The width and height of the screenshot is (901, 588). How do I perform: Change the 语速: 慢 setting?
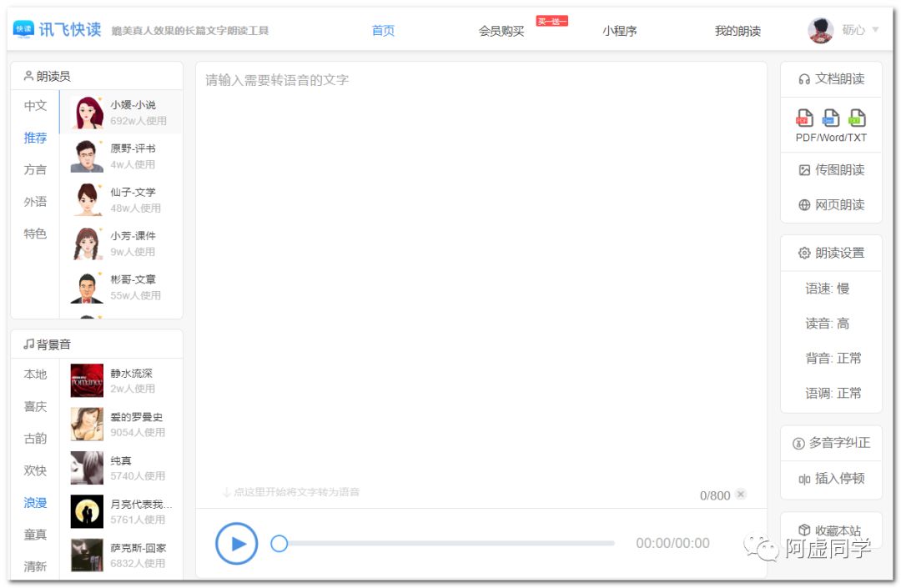827,289
